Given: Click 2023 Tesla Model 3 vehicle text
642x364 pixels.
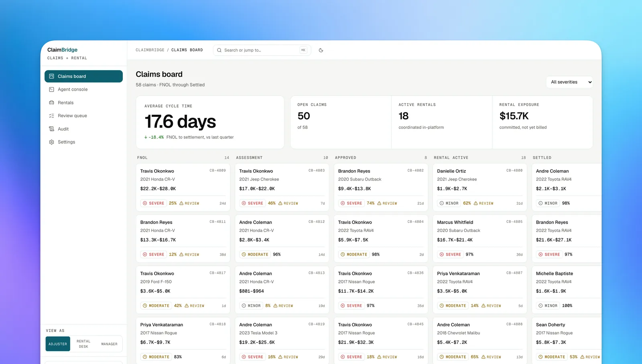Looking at the screenshot, I should pyautogui.click(x=258, y=333).
